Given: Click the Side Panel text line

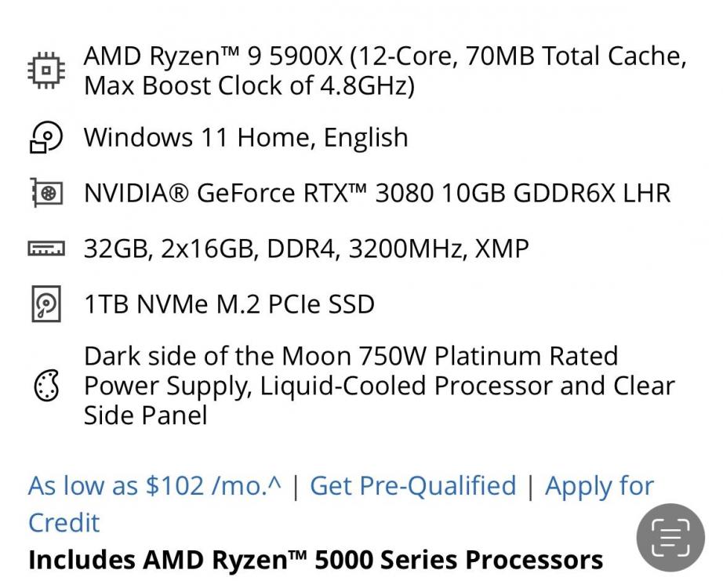Looking at the screenshot, I should (145, 415).
